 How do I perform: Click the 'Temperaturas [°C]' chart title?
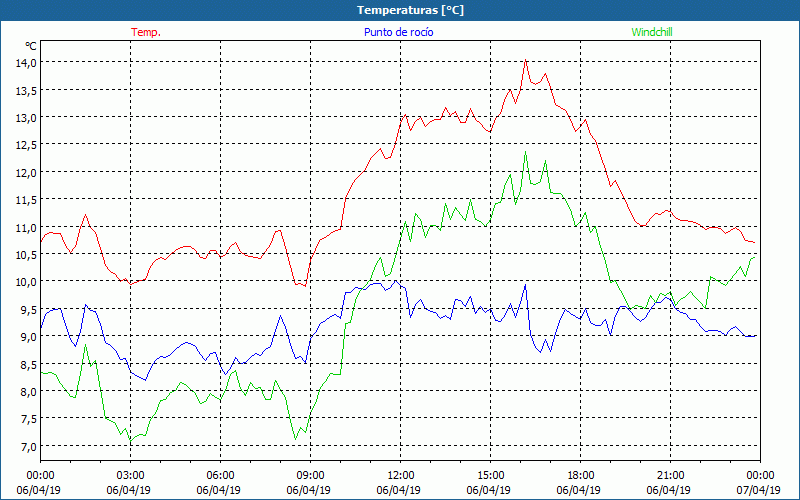click(x=410, y=10)
